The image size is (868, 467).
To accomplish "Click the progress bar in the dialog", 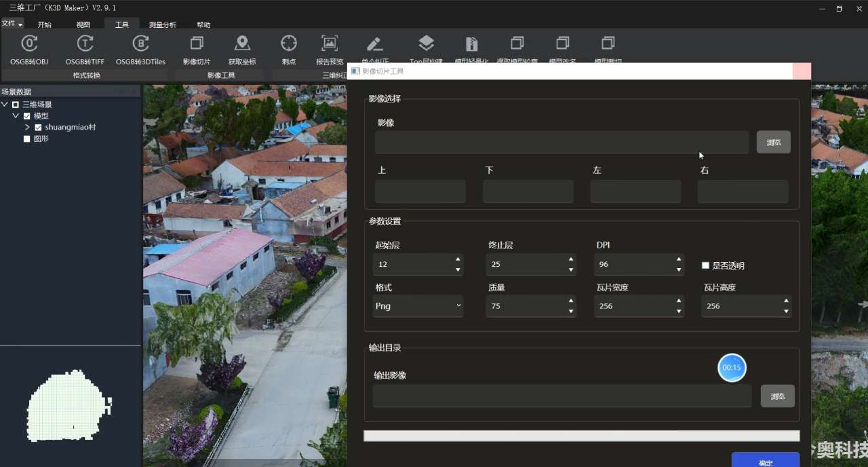I will pos(581,436).
